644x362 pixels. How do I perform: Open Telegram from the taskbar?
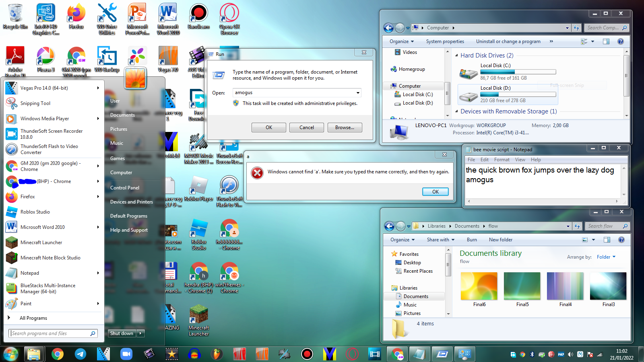click(x=80, y=354)
